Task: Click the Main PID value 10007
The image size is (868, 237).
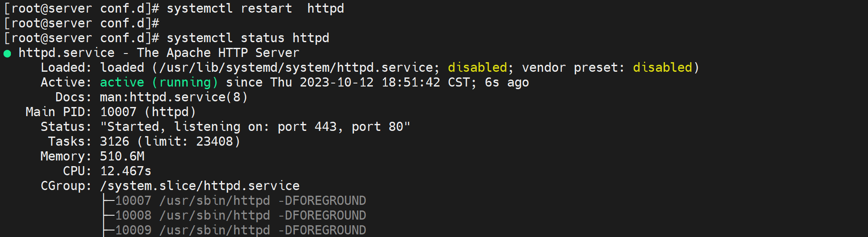Action: (x=118, y=112)
